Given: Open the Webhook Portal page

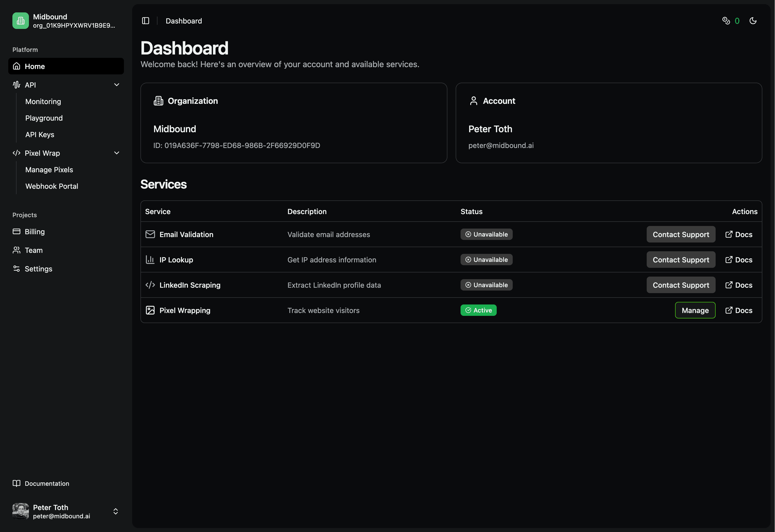Looking at the screenshot, I should click(x=52, y=186).
